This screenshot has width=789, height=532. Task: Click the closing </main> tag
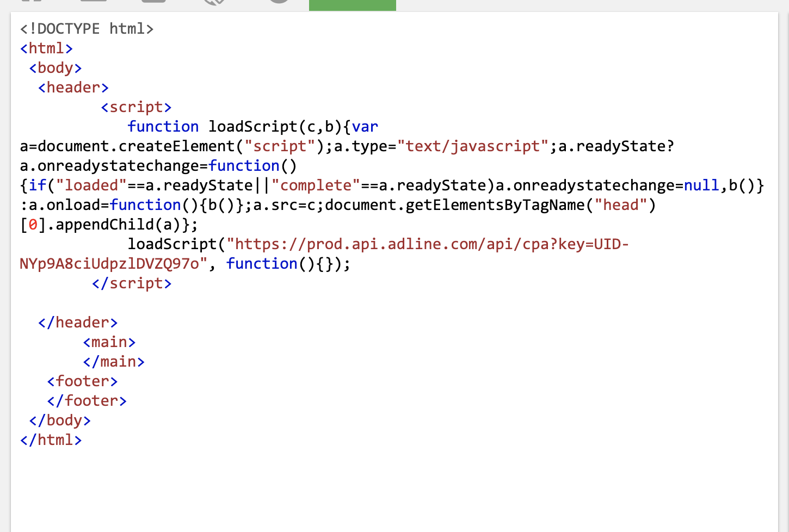coord(114,362)
